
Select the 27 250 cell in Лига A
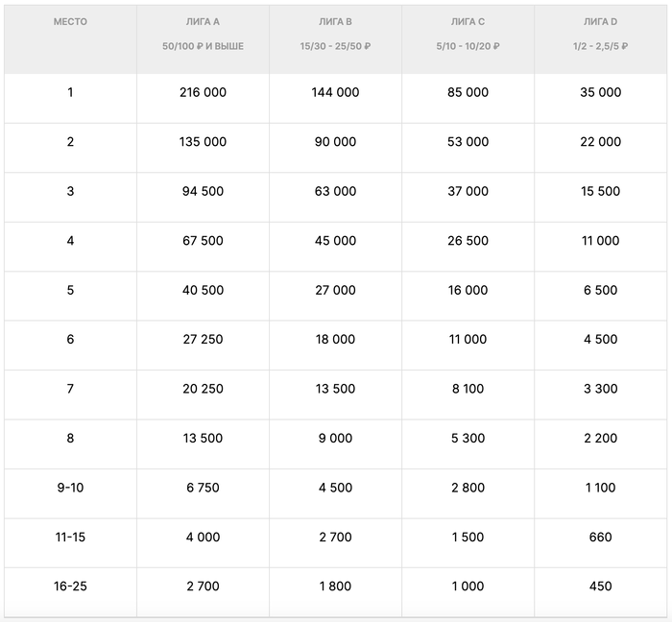203,339
